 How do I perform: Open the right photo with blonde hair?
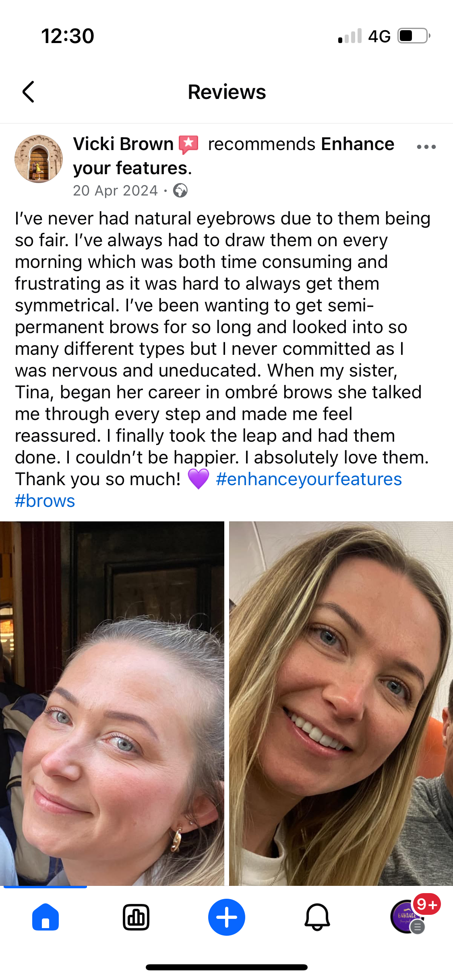[x=341, y=703]
